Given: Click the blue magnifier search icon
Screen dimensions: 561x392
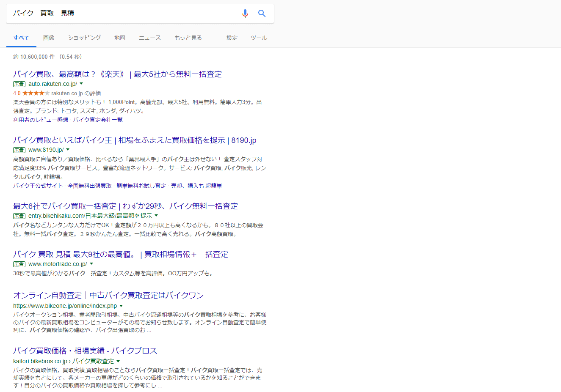Looking at the screenshot, I should coord(262,14).
